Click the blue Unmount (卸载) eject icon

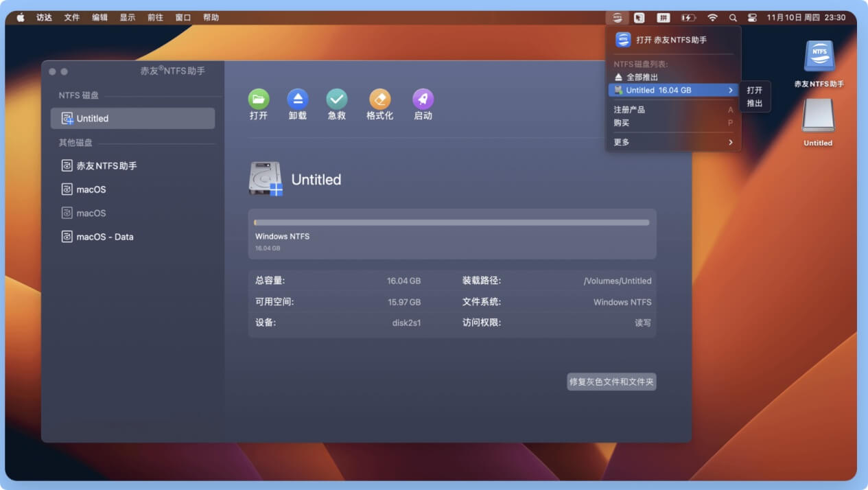(298, 99)
